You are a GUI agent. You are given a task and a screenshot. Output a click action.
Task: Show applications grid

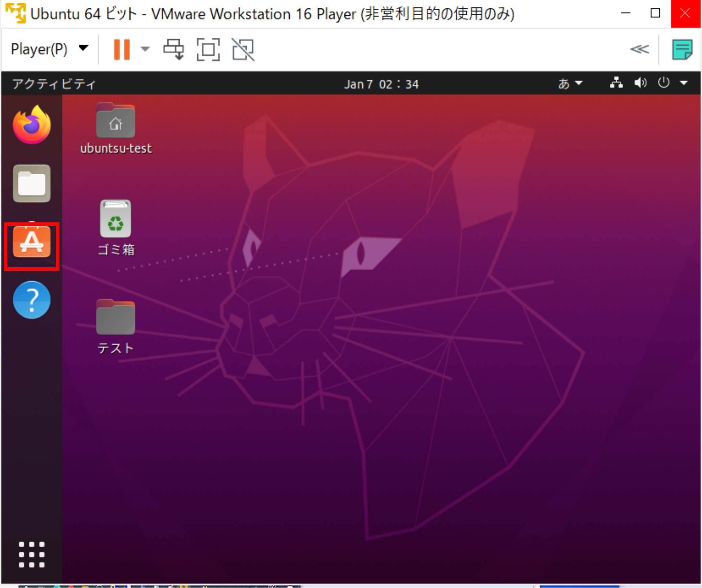[x=32, y=555]
